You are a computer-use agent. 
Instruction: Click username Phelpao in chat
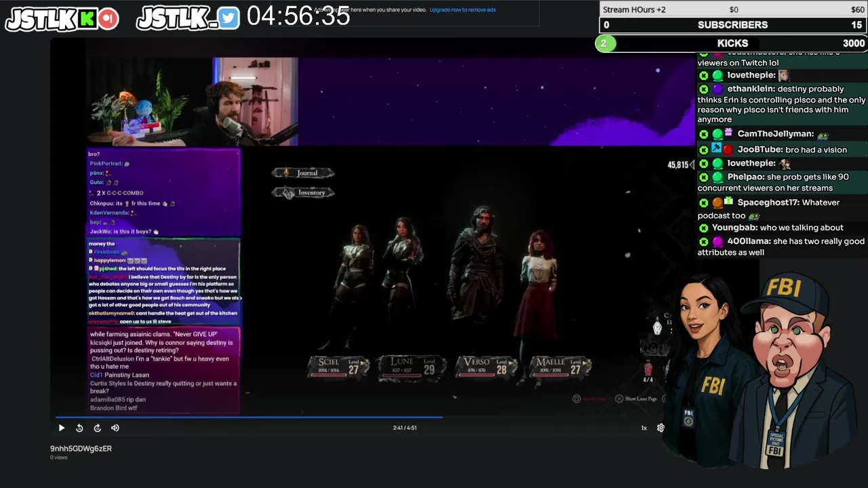coord(745,177)
